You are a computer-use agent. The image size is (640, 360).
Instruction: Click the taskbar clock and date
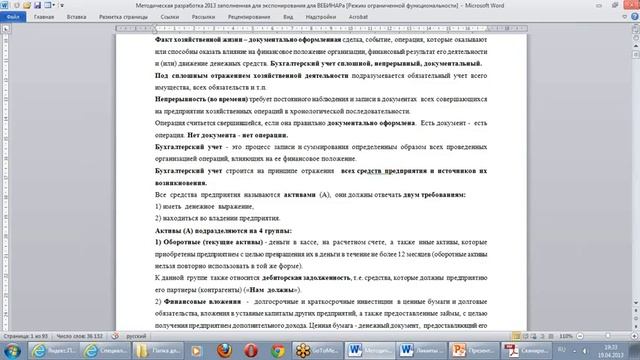point(611,351)
